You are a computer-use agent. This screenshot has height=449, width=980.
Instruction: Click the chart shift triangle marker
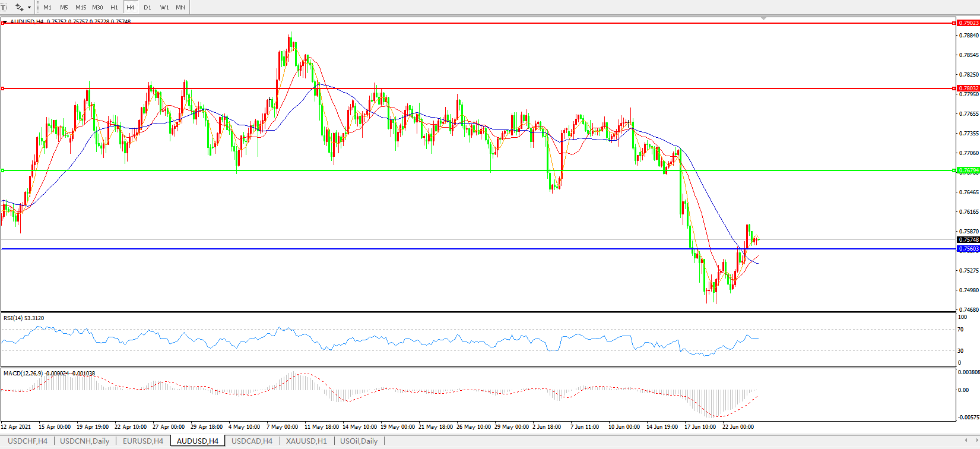tap(763, 18)
